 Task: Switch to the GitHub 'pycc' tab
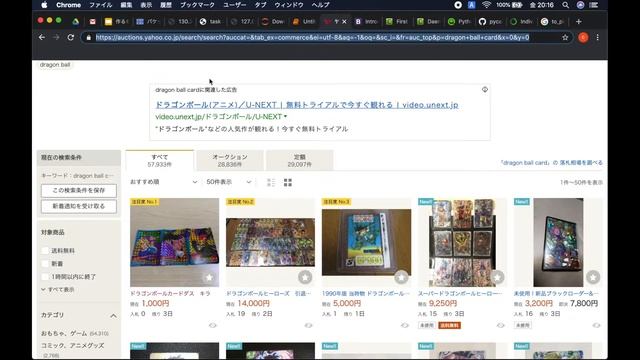click(490, 22)
